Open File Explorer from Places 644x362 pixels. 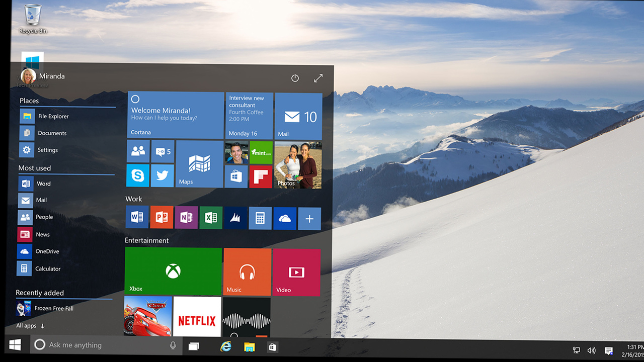click(67, 116)
